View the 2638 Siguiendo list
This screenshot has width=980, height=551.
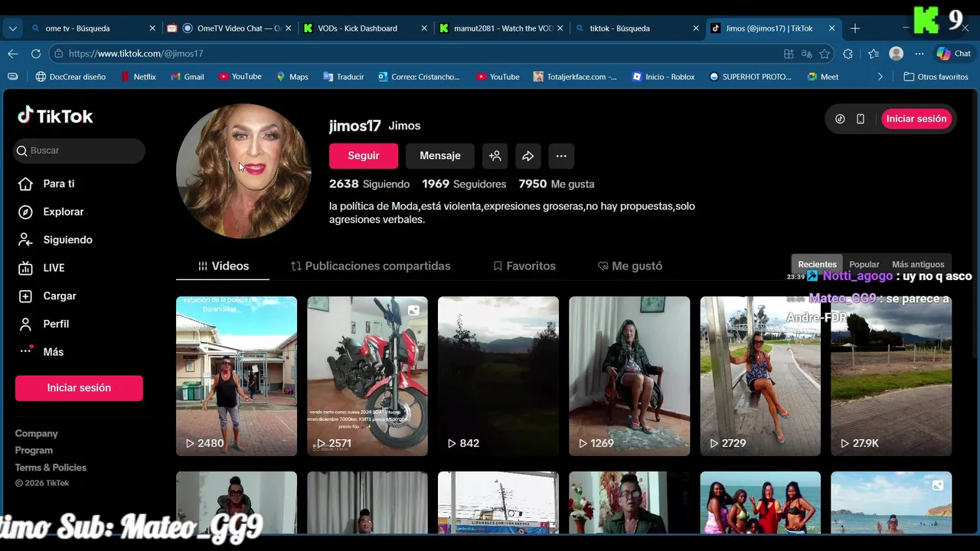(x=369, y=184)
